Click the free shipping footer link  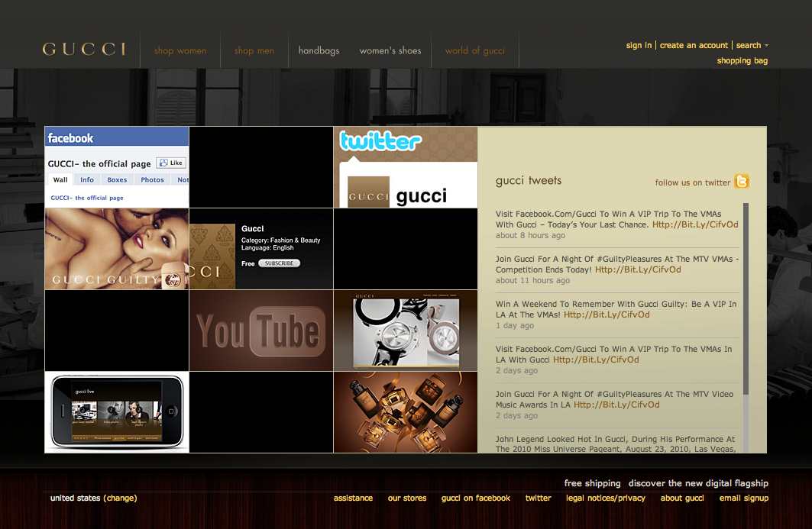[593, 483]
